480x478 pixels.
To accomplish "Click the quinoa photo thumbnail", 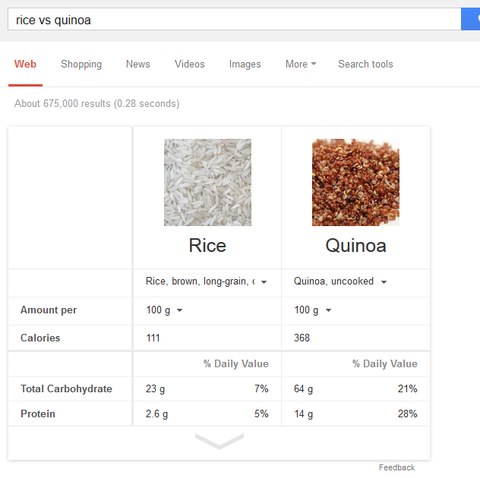I will tap(356, 182).
